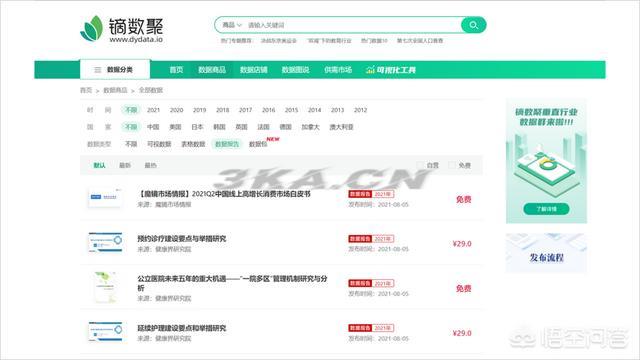
Task: Filter by year 2021
Action: (x=153, y=110)
